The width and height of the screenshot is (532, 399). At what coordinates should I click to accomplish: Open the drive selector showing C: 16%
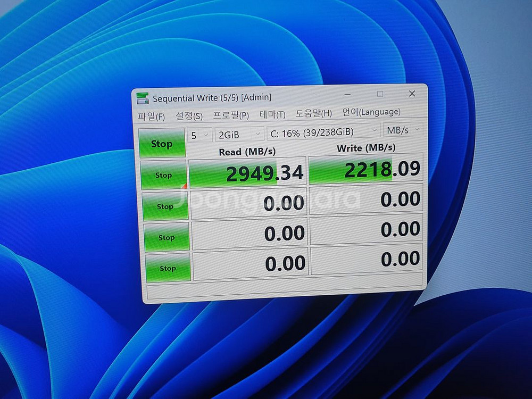(x=323, y=131)
